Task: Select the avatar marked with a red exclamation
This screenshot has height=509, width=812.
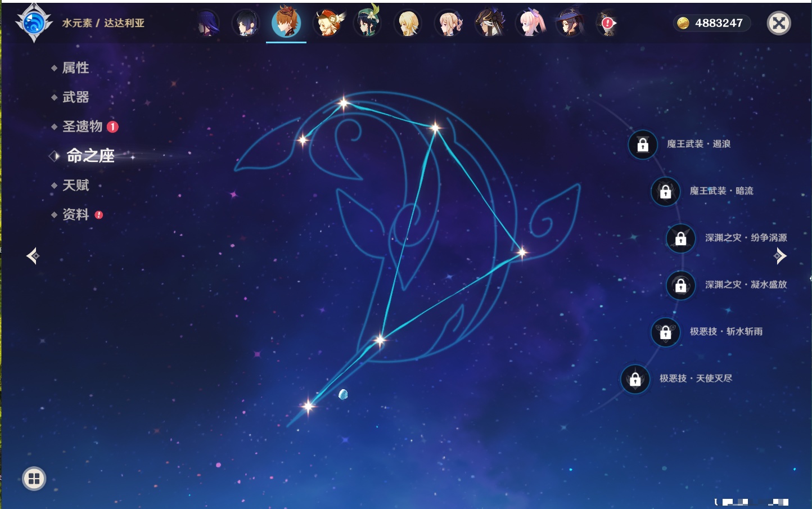Action: [607, 24]
